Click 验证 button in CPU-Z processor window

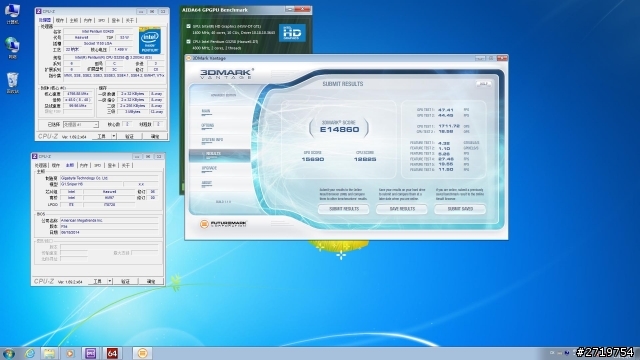tap(129, 136)
